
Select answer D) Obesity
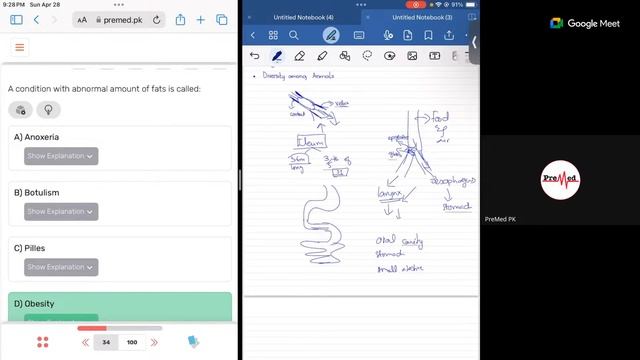[120, 307]
